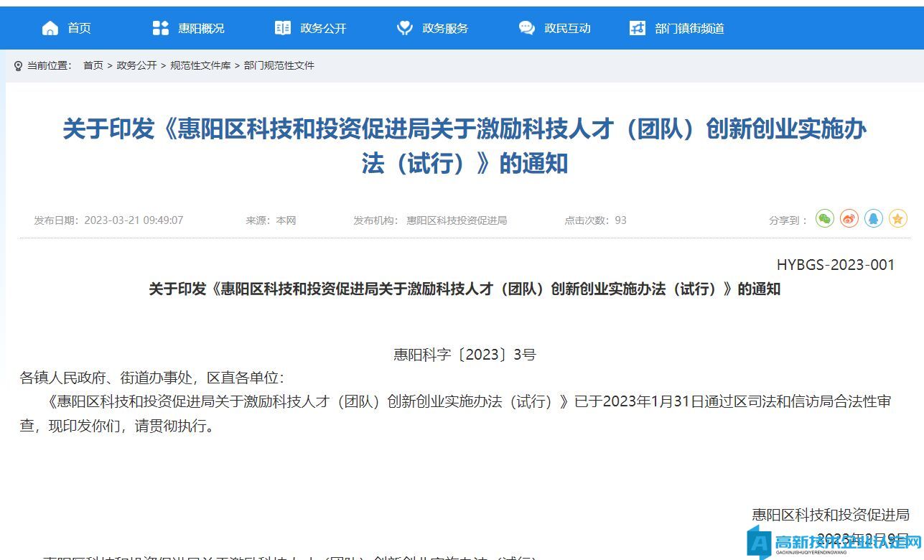
Task: Open the 政务服务 navigation menu item
Action: click(445, 28)
